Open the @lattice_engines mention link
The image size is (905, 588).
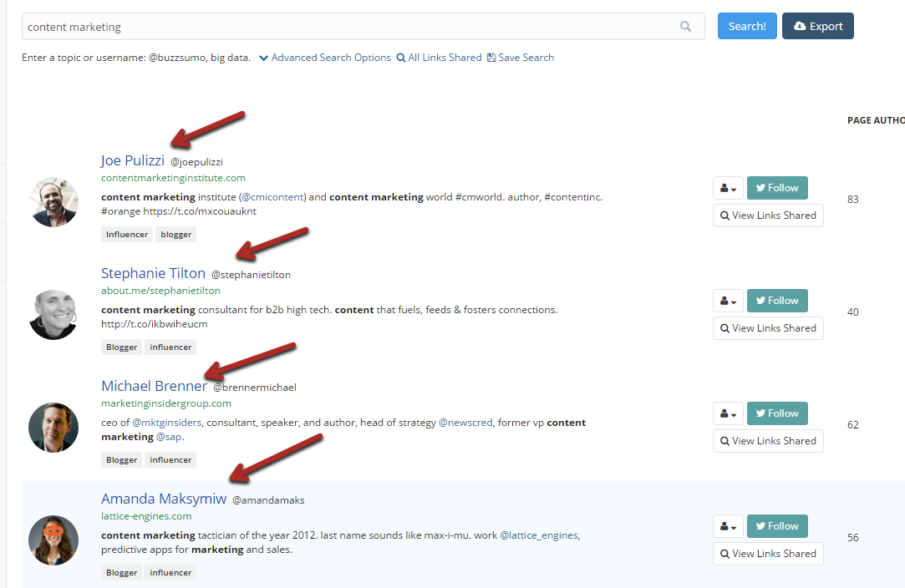539,535
